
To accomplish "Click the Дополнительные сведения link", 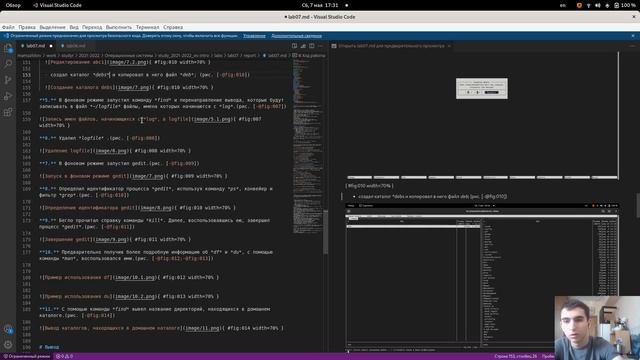I will click(296, 36).
